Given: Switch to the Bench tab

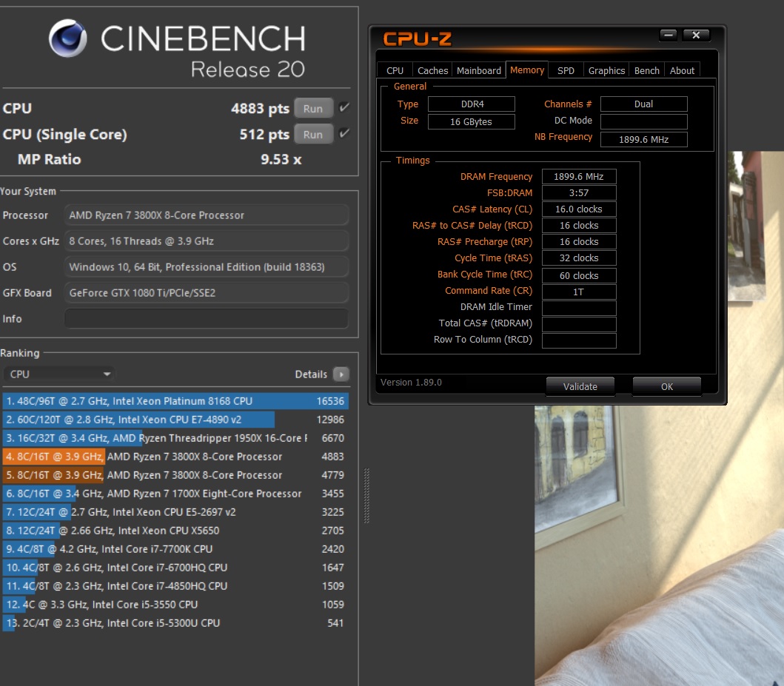Looking at the screenshot, I should [x=646, y=70].
